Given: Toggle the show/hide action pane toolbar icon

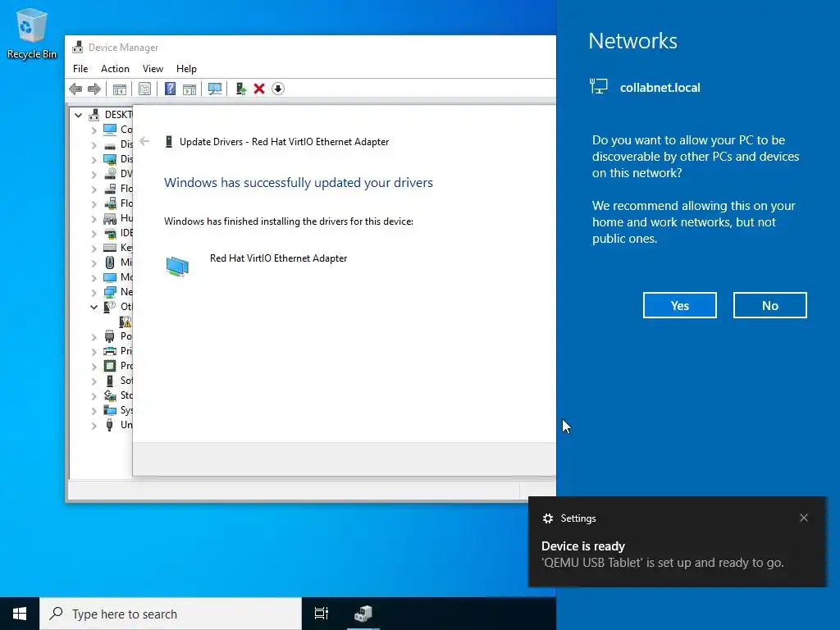Looking at the screenshot, I should 189,89.
